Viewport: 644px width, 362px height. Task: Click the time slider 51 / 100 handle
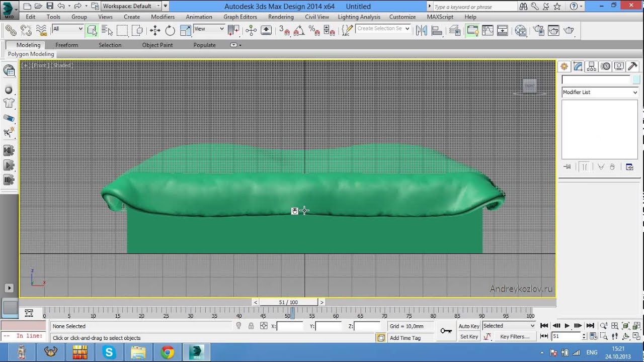pyautogui.click(x=289, y=302)
